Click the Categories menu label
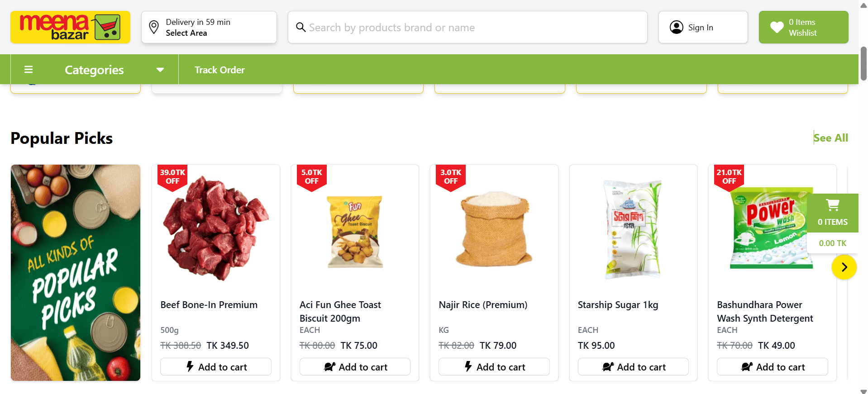This screenshot has height=394, width=868. tap(94, 70)
